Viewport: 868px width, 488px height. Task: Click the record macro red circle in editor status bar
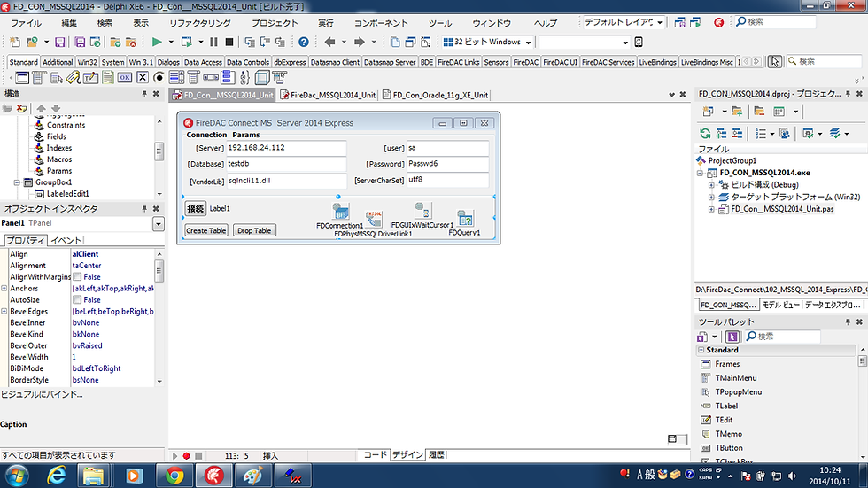[187, 456]
